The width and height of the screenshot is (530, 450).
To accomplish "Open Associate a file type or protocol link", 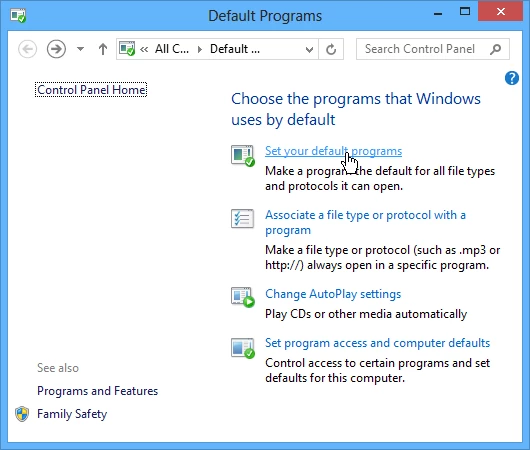I will [x=365, y=222].
